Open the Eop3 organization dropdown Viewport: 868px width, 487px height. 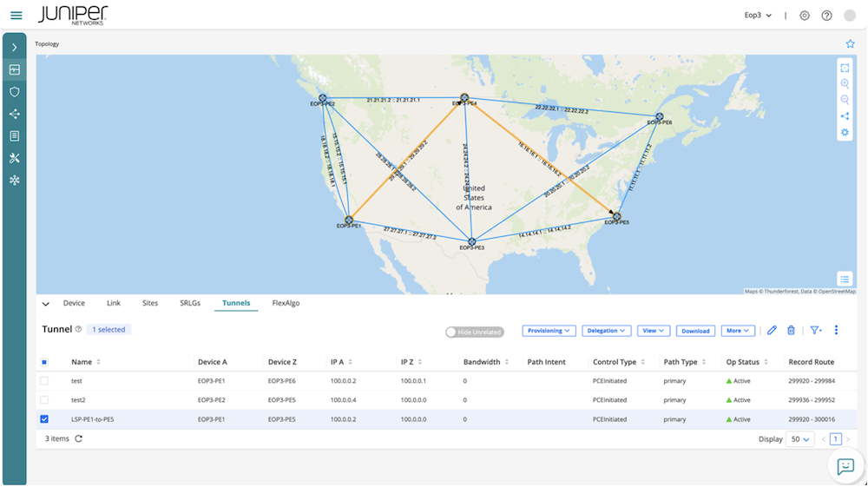point(758,16)
